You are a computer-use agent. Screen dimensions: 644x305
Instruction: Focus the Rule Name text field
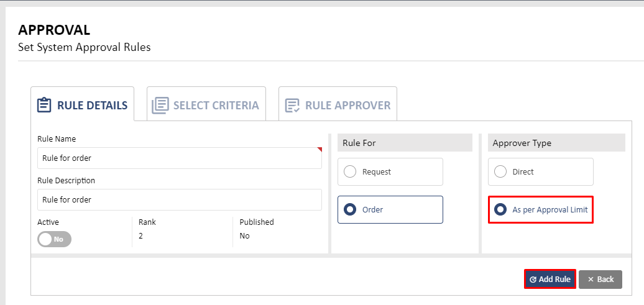tap(180, 158)
